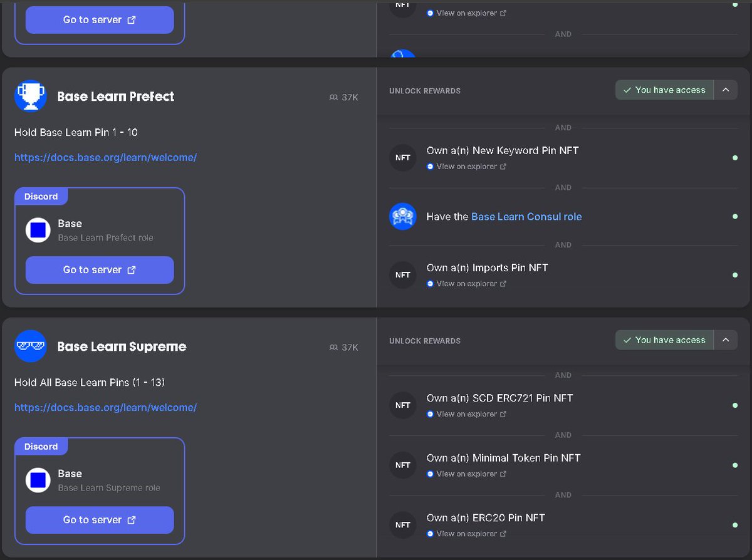Viewport: 752px width, 560px height.
Task: Click 'You have access' badge on Prefect card
Action: tap(664, 90)
